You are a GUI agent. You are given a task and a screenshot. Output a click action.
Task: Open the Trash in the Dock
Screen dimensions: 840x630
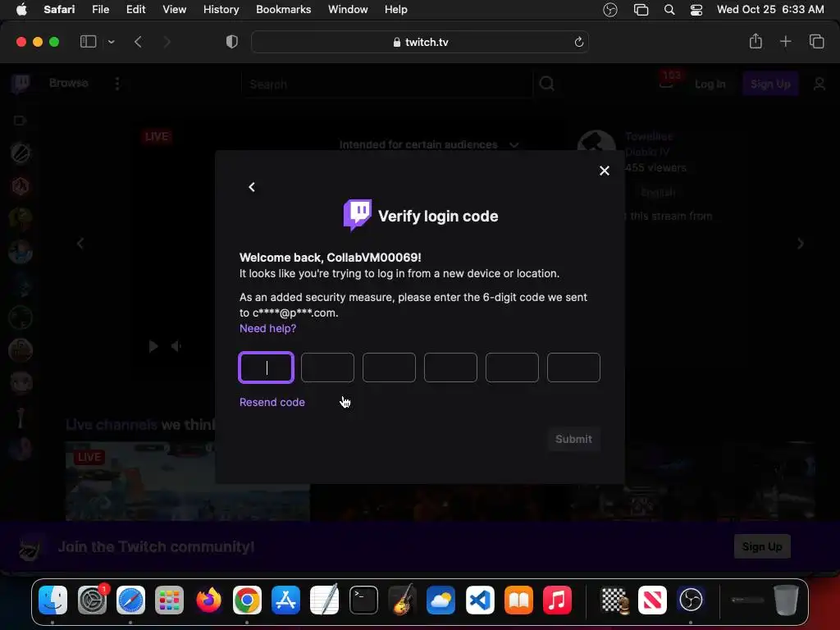785,600
